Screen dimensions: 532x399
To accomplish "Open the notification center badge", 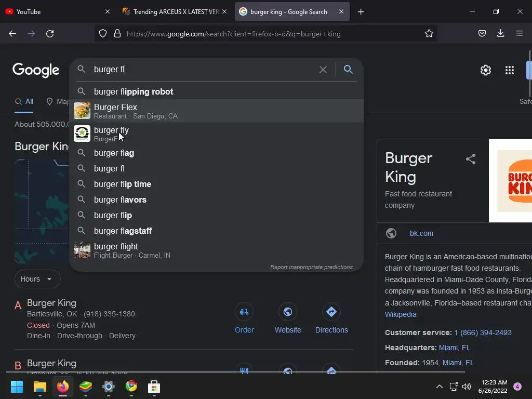I will [517, 387].
